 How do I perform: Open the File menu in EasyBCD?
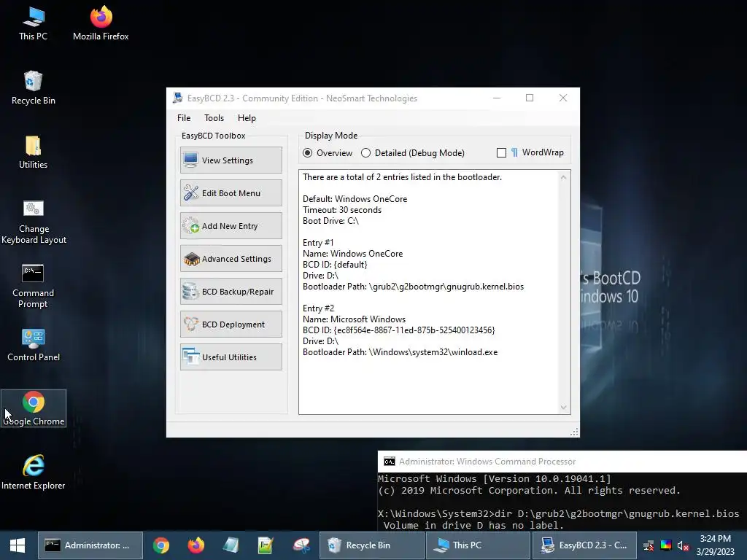pos(184,118)
